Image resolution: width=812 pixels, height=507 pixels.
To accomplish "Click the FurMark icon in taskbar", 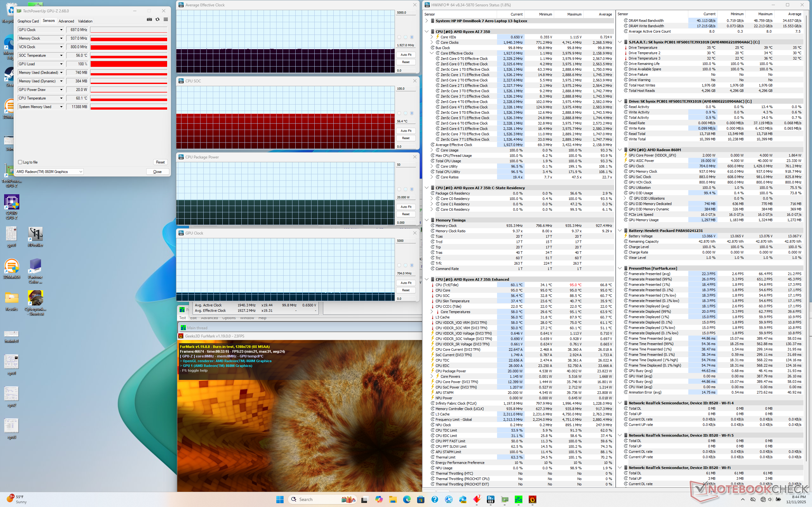I will (532, 499).
